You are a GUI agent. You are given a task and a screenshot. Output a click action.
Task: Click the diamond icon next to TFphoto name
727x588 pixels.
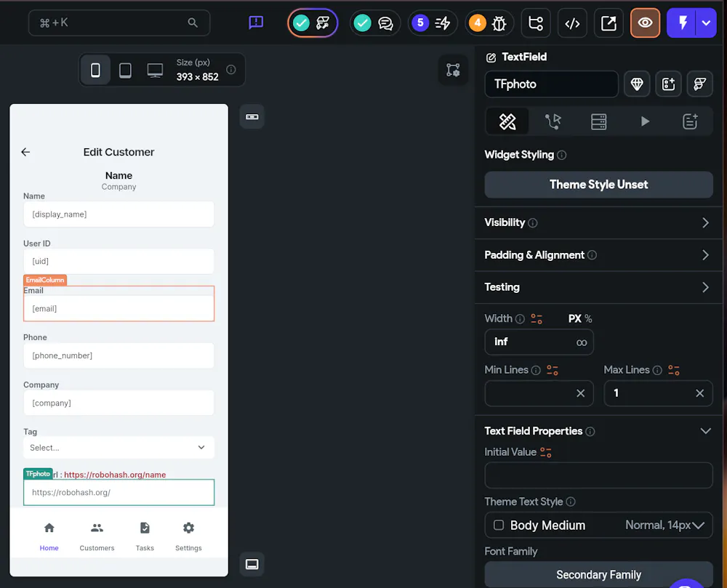[637, 84]
